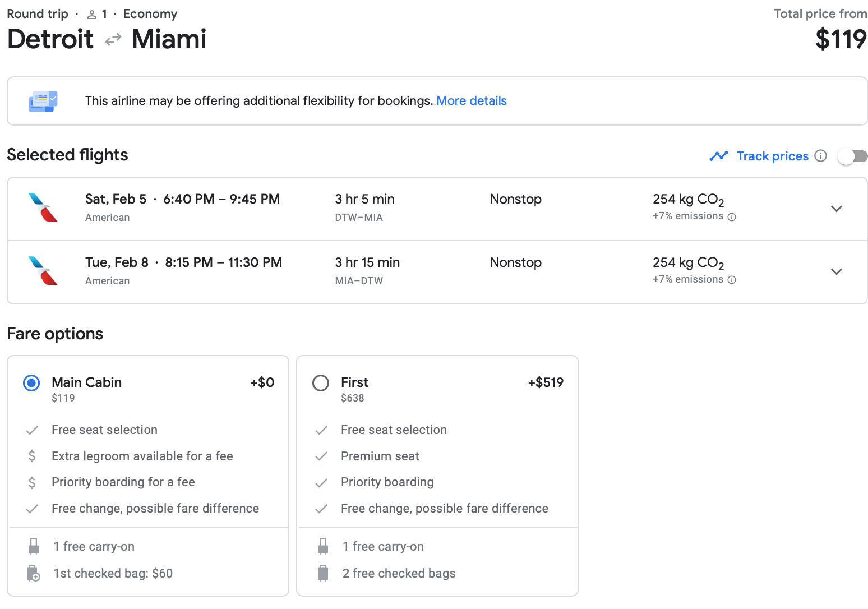Click the Detroit origin heading
The width and height of the screenshot is (868, 609).
coord(50,39)
